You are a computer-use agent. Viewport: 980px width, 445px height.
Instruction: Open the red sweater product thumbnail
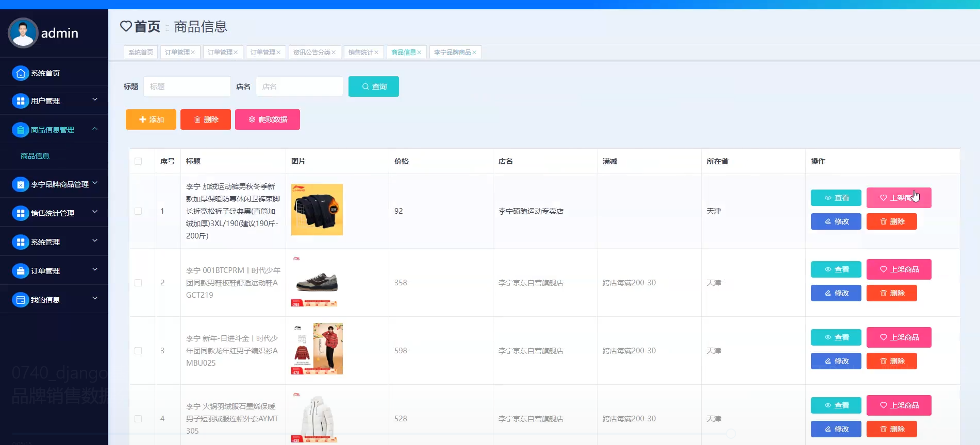point(317,349)
